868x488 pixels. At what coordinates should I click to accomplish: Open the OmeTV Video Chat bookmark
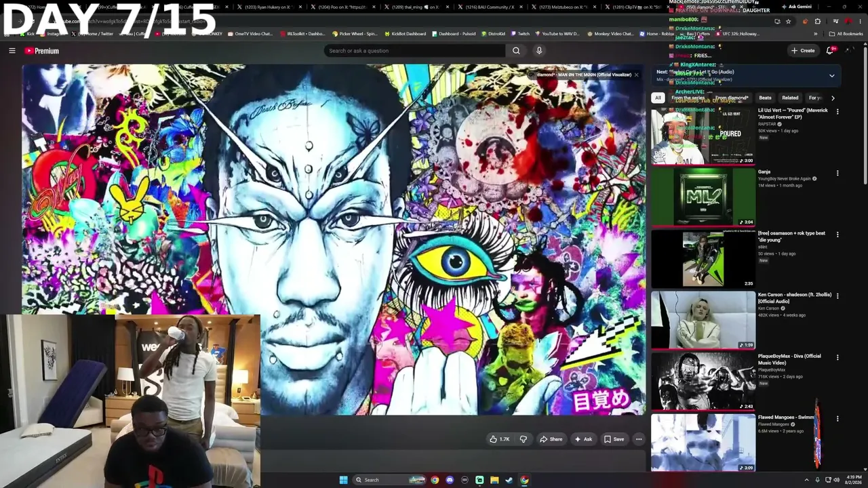[x=250, y=33]
